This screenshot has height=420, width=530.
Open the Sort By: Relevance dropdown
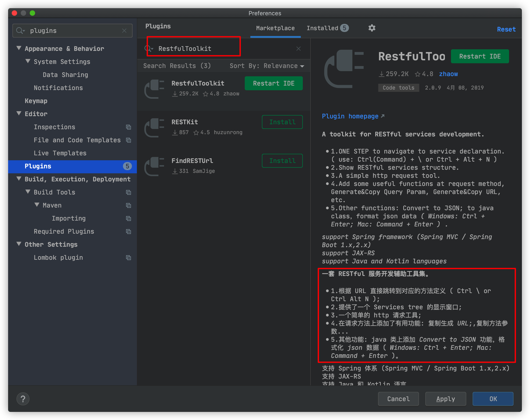(x=267, y=66)
